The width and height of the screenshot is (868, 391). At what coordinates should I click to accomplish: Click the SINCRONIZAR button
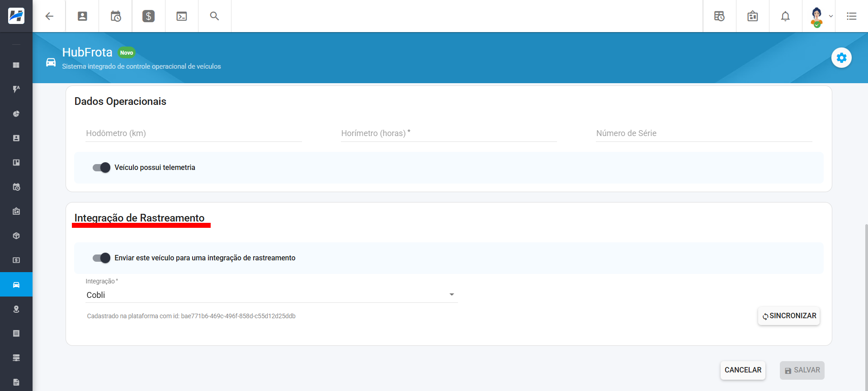coord(789,316)
